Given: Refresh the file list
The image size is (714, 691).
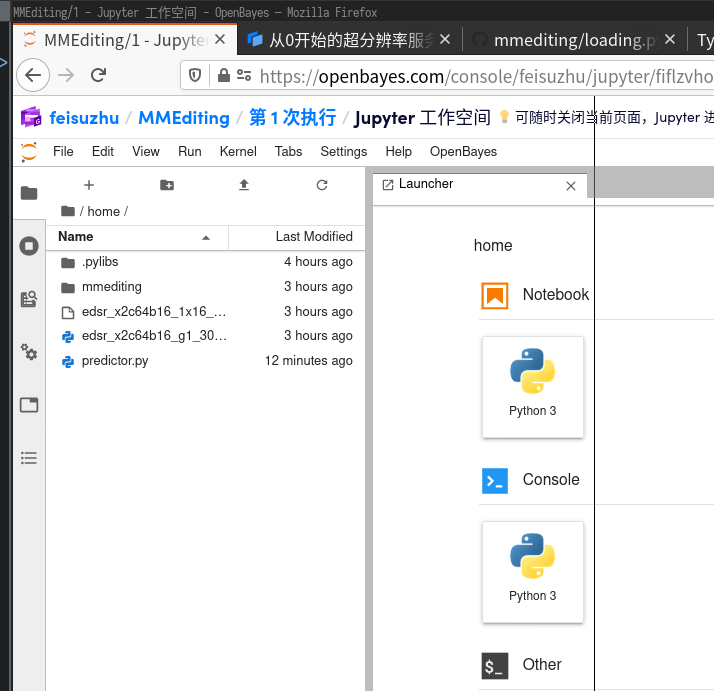Looking at the screenshot, I should coord(322,185).
